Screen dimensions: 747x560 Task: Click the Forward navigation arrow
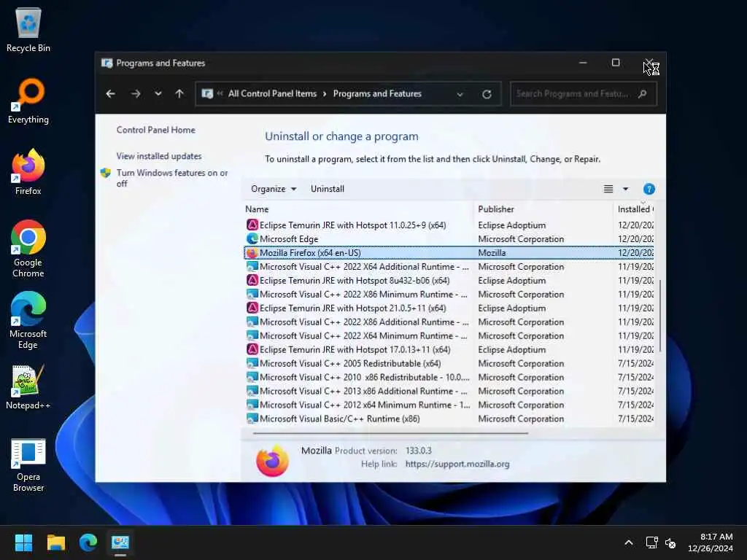coord(136,94)
